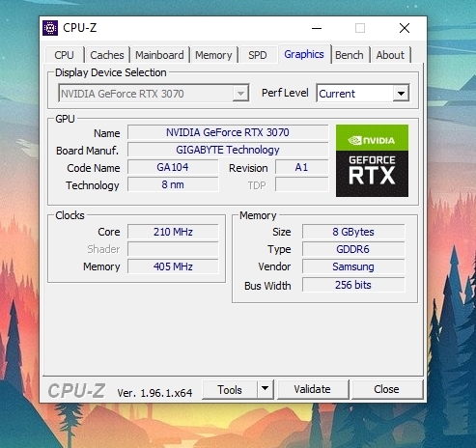Open the Tools dropdown arrow menu
Viewport: 476px width, 448px height.
pyautogui.click(x=266, y=389)
